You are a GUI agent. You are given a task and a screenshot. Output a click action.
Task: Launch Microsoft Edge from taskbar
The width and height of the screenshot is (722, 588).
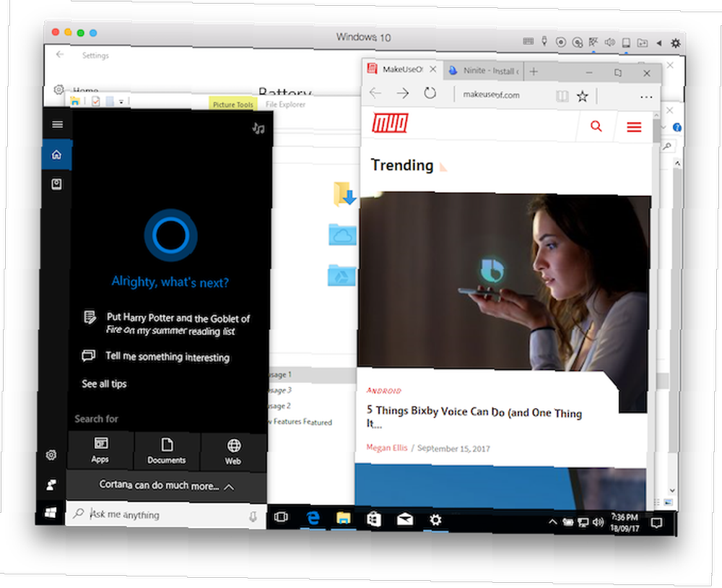[x=313, y=518]
